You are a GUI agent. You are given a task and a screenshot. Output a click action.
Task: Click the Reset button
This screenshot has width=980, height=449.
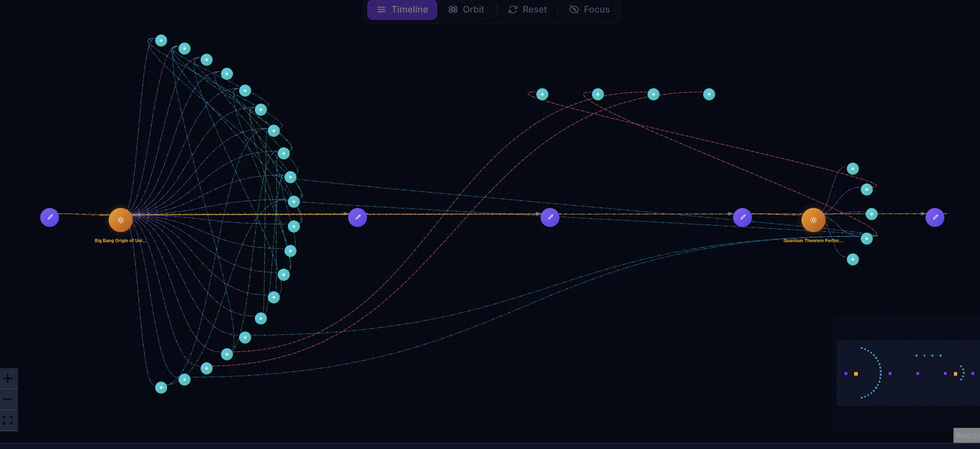(527, 10)
